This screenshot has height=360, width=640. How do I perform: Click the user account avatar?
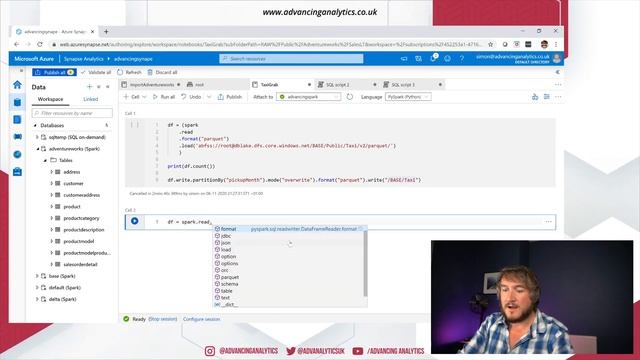coord(557,59)
